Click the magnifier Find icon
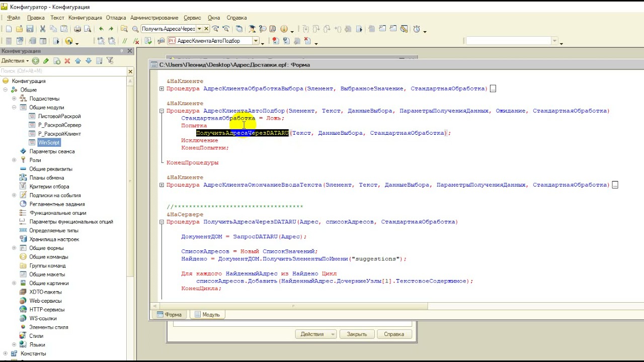The width and height of the screenshot is (644, 362). [x=135, y=29]
